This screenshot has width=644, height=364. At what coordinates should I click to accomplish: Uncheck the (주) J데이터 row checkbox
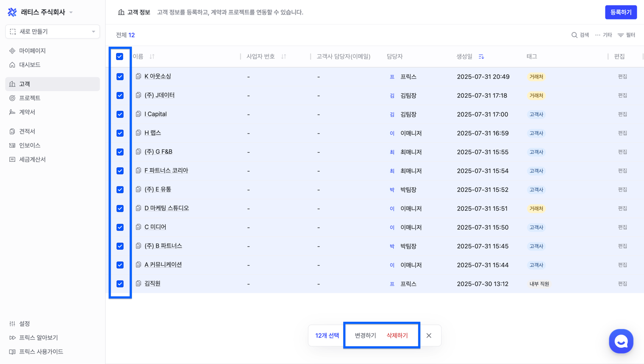(120, 95)
